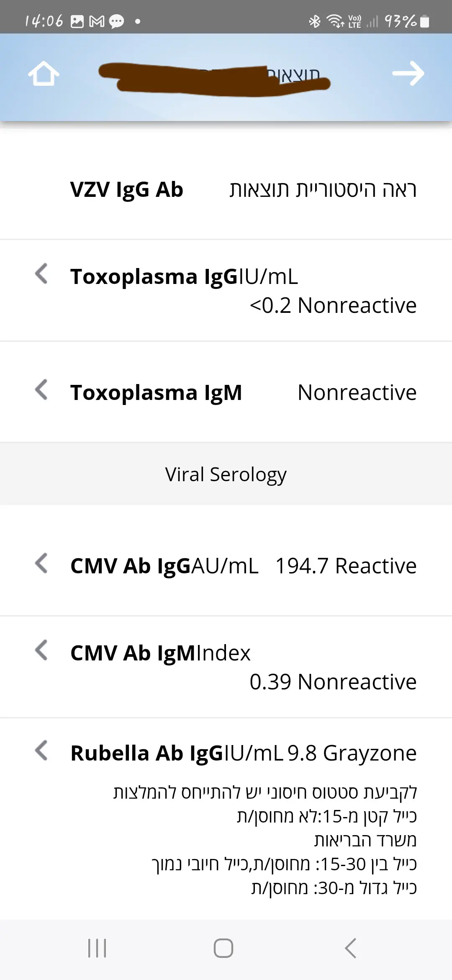Expand the CMV Ab IgM chevron
The width and height of the screenshot is (452, 980).
click(x=41, y=650)
